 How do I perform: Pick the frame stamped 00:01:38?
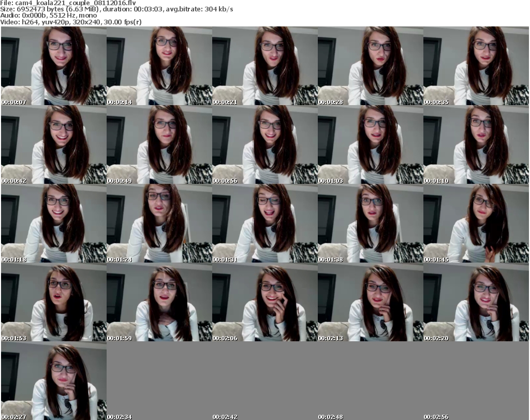tap(371, 224)
